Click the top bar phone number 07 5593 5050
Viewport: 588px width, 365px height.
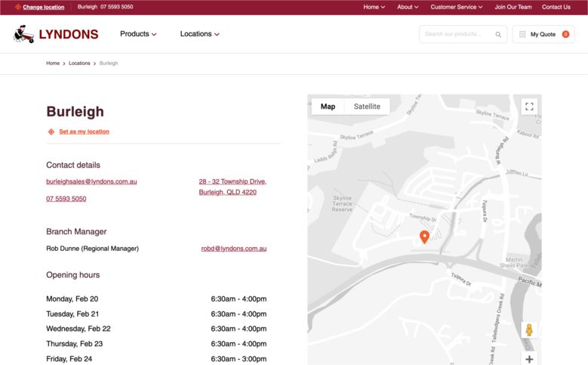pos(117,7)
